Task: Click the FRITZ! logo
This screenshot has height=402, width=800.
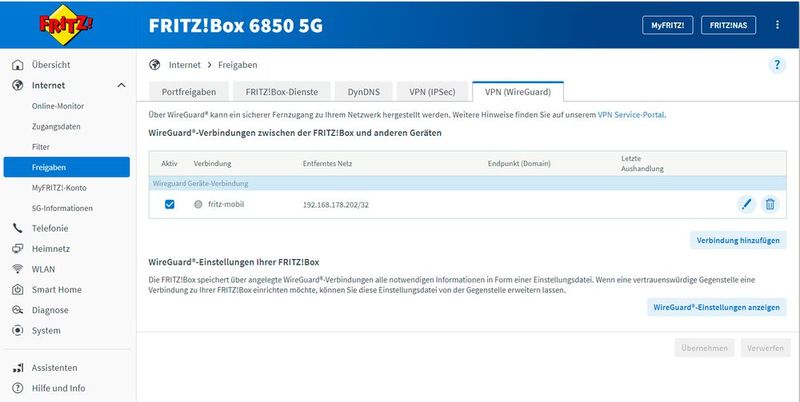Action: [66, 24]
